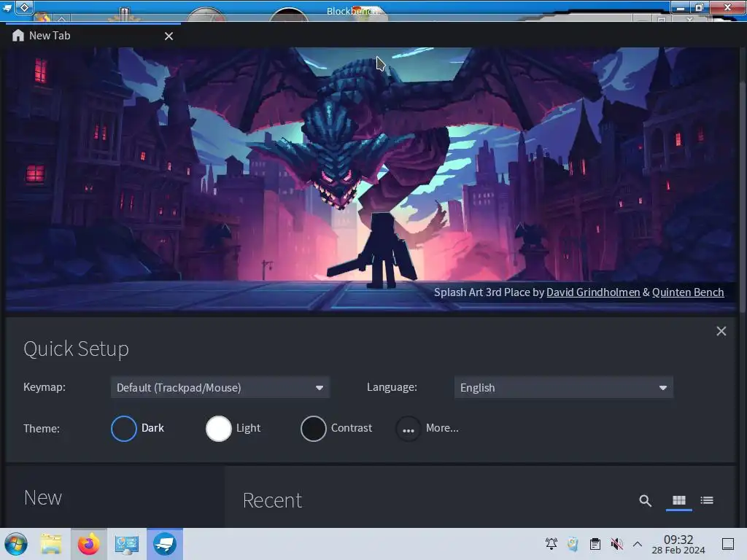The image size is (747, 560).
Task: Click the New section heading
Action: pyautogui.click(x=43, y=498)
